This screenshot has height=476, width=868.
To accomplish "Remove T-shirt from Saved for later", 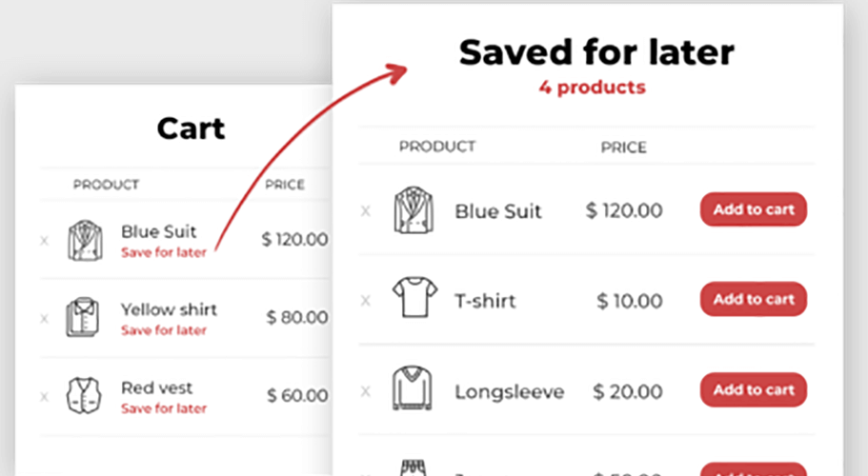I will [365, 301].
